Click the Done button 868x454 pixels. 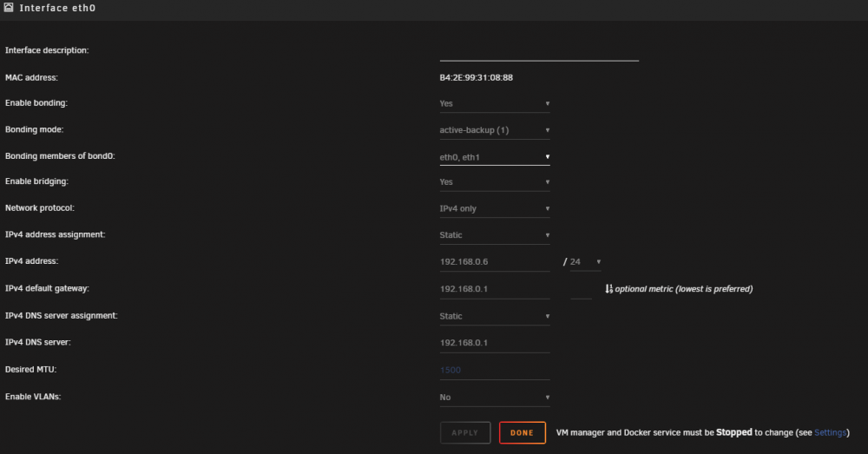(522, 433)
